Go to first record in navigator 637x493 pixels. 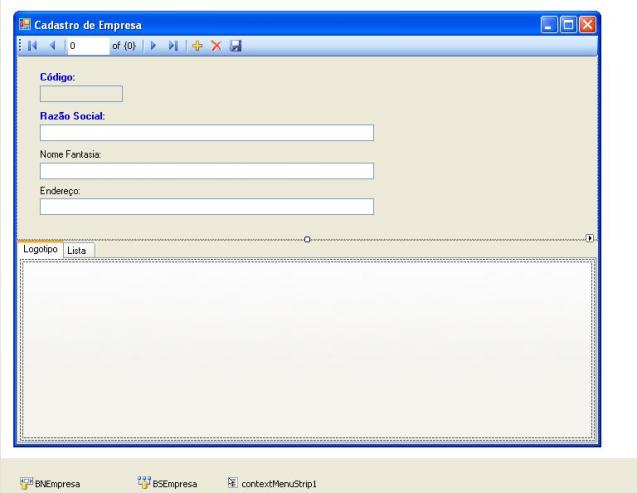click(32, 46)
